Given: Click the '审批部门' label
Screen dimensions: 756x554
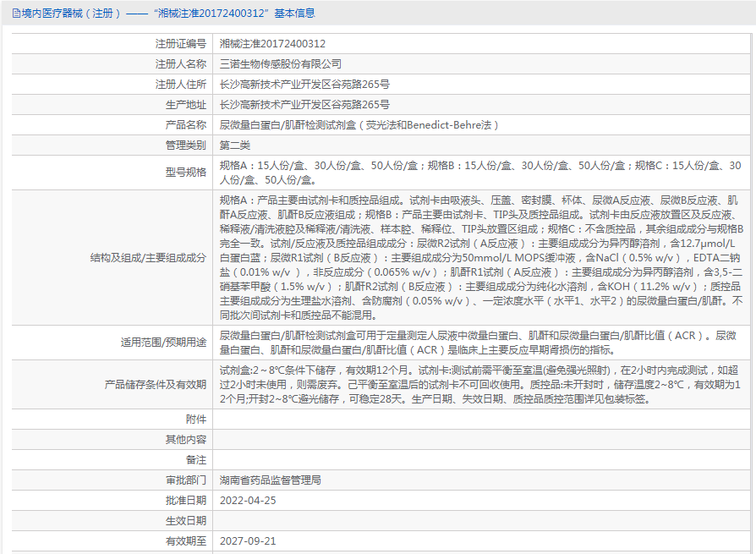Looking at the screenshot, I should tap(186, 480).
